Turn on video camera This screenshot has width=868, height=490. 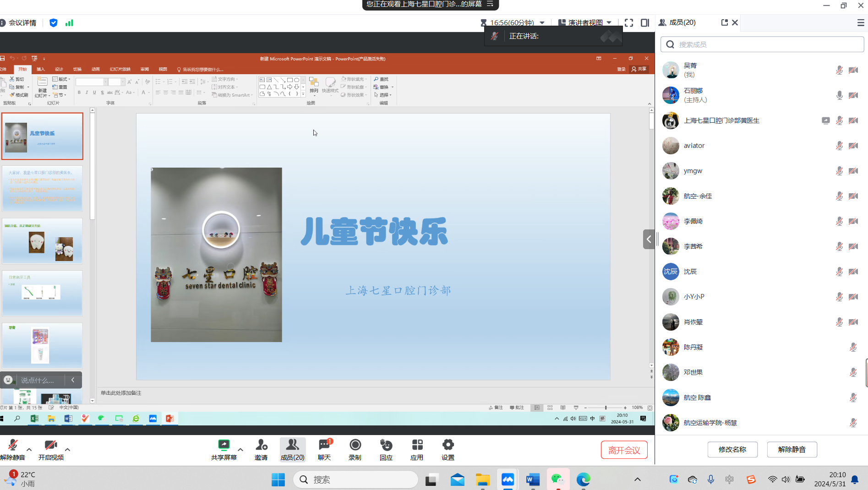coord(51,449)
